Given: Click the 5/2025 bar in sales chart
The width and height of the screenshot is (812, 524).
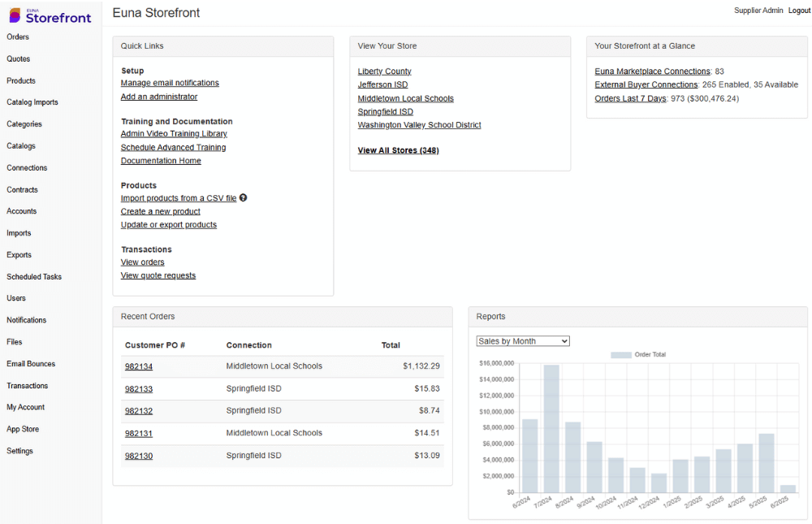Looking at the screenshot, I should (767, 463).
